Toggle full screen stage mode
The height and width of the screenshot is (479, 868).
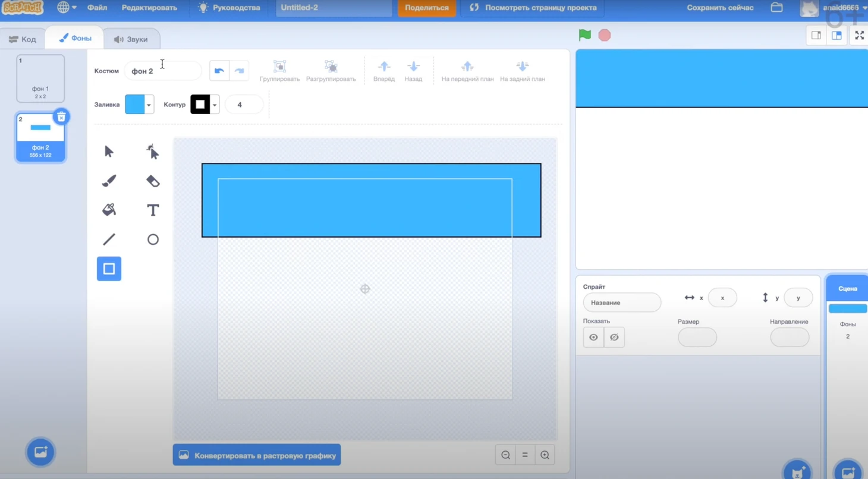click(859, 36)
